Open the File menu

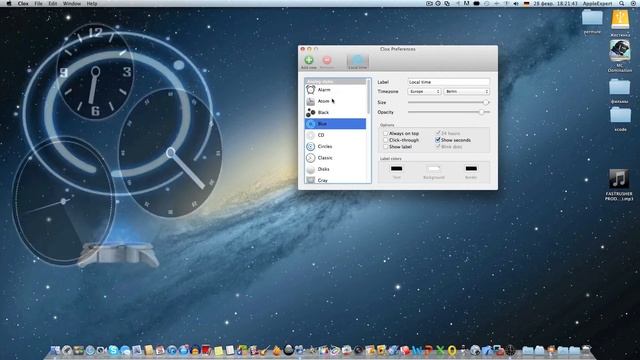38,3
